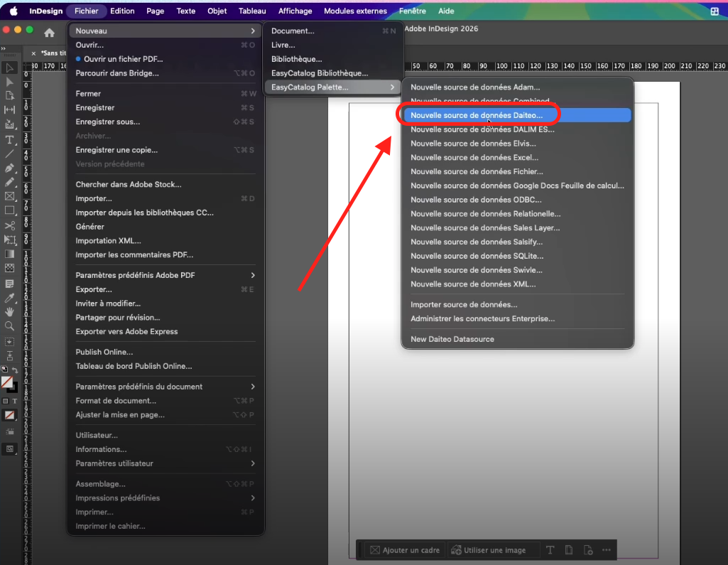Click the Home icon
728x565 pixels.
(49, 33)
